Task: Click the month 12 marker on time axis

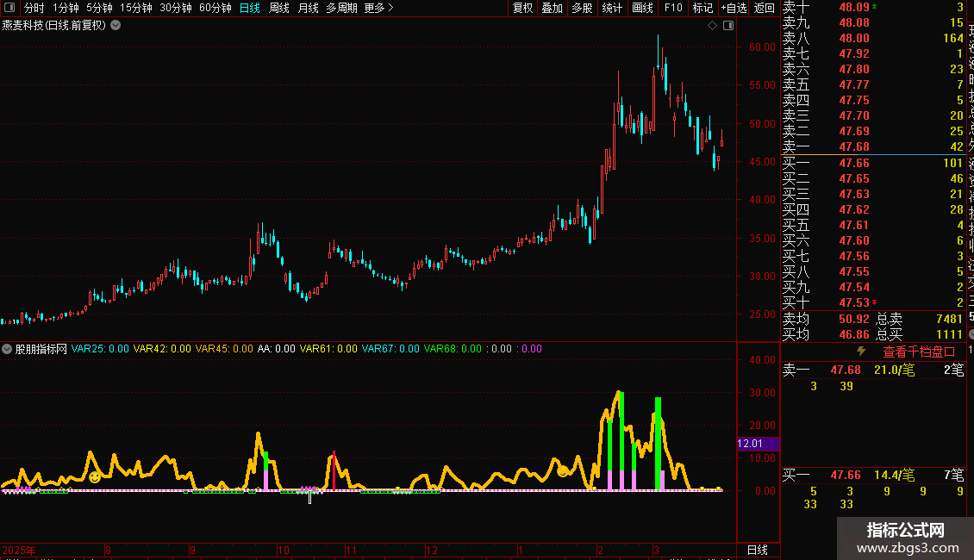Action: click(432, 550)
